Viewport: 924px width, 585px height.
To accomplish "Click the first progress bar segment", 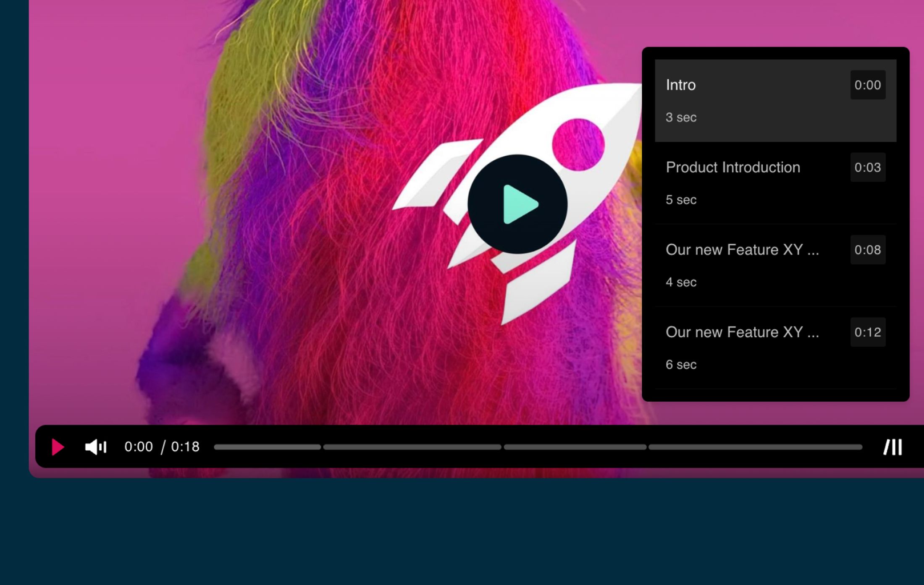I will [268, 447].
